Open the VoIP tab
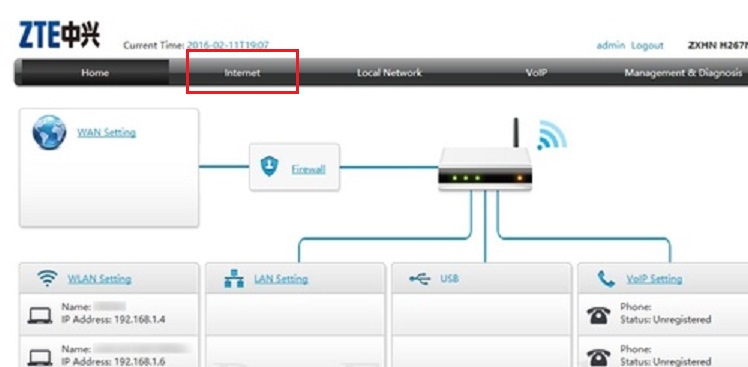This screenshot has height=367, width=748. [x=536, y=73]
